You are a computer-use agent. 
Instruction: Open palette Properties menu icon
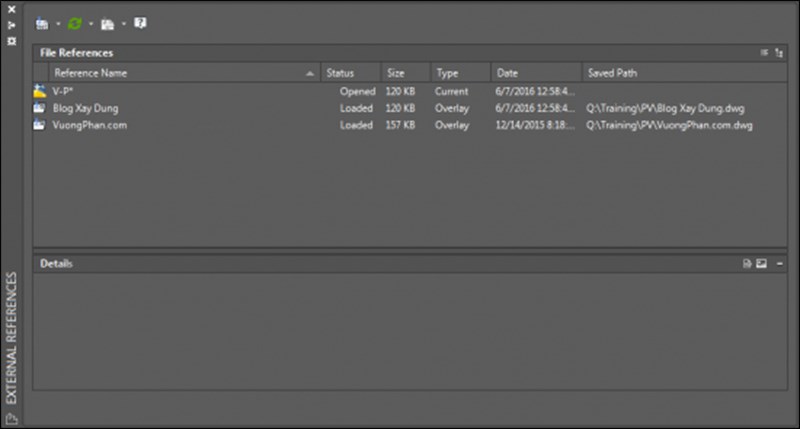[x=11, y=41]
